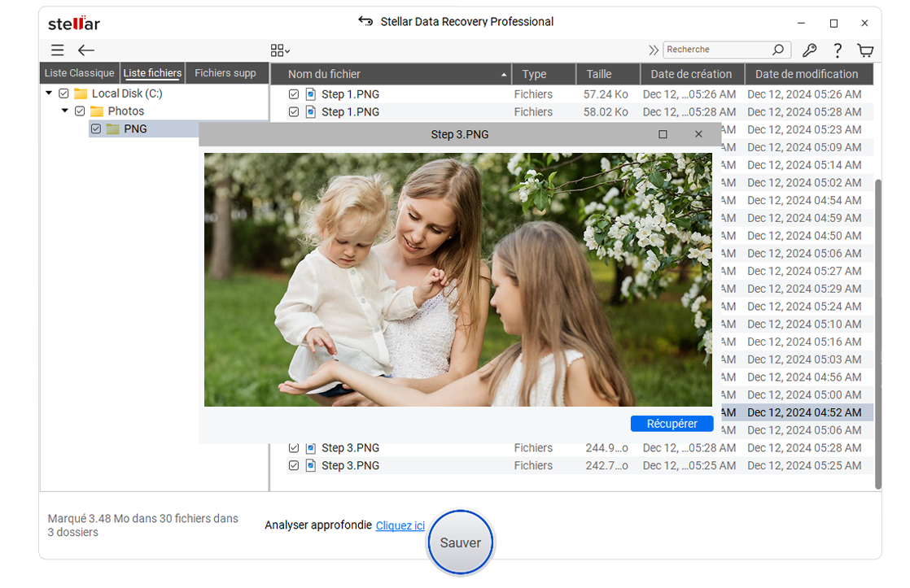Switch to the Liste Classique tab
Screen dimensions: 910x588
click(80, 73)
